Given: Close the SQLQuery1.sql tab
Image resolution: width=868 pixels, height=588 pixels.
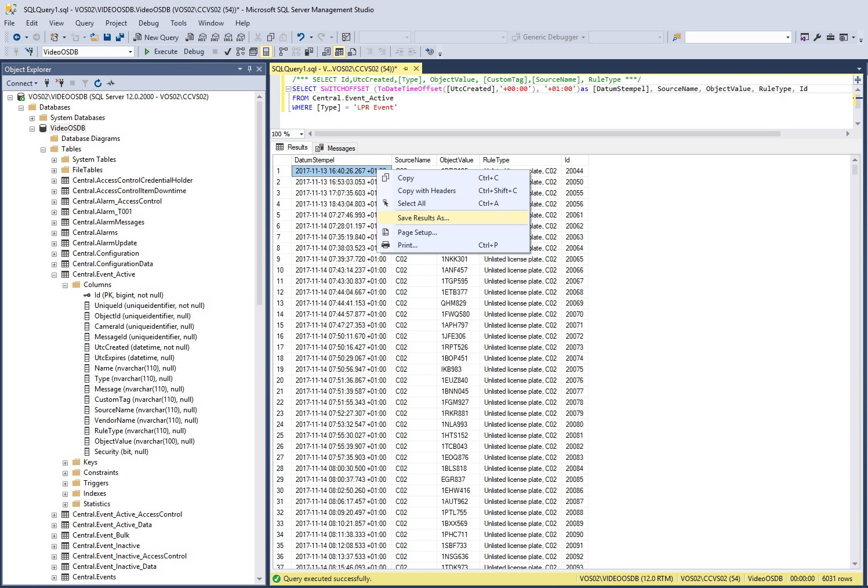Looking at the screenshot, I should pos(416,68).
